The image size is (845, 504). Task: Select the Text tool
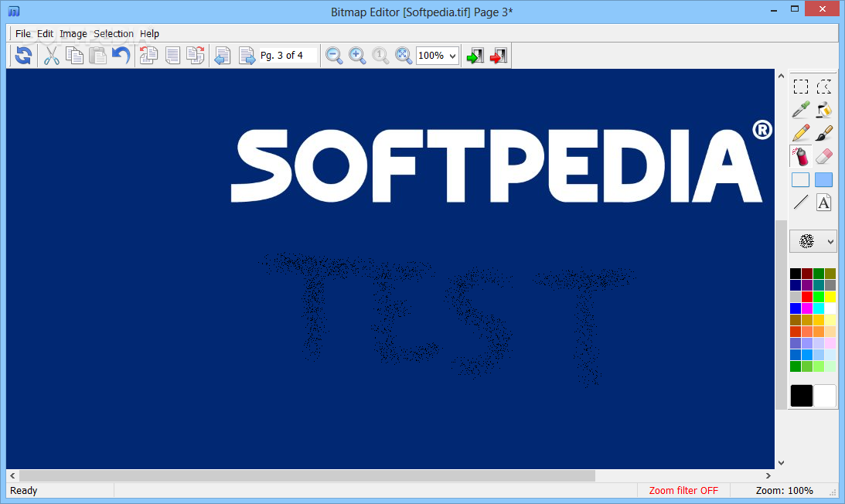(x=824, y=203)
